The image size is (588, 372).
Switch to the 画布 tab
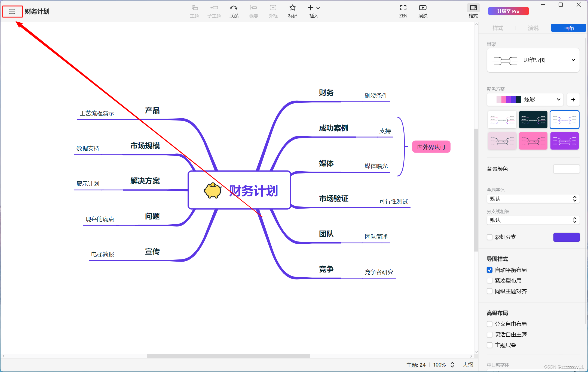[568, 28]
